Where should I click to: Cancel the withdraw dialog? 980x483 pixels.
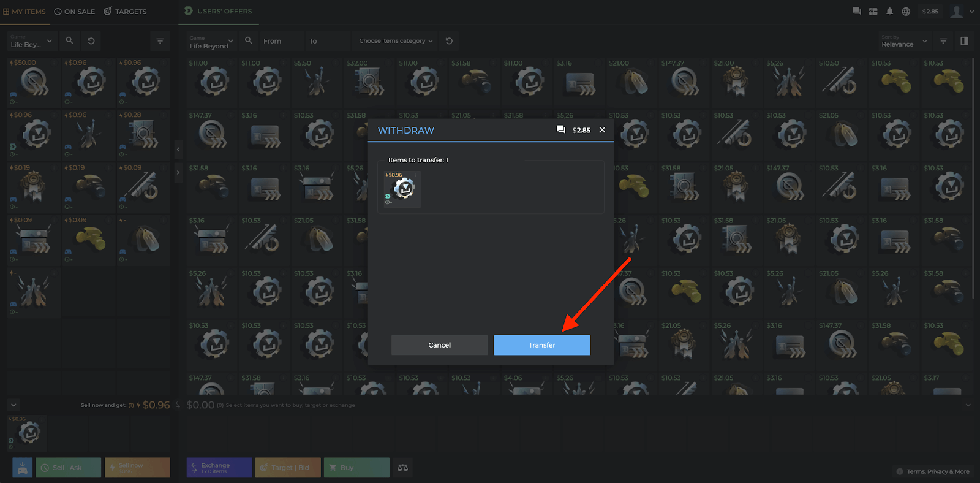coord(439,345)
